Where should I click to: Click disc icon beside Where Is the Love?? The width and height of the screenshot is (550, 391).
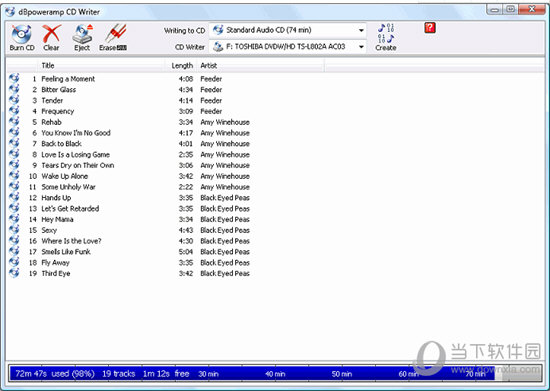(14, 240)
